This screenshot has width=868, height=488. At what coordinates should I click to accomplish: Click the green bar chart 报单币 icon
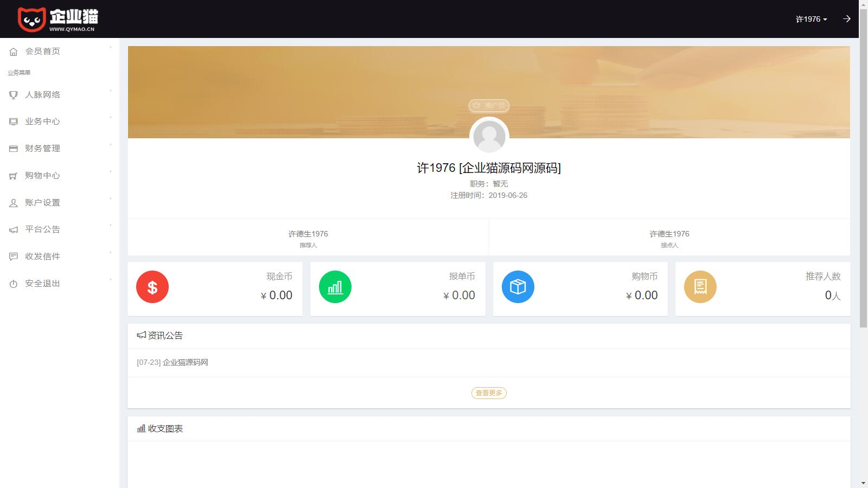[x=335, y=287]
